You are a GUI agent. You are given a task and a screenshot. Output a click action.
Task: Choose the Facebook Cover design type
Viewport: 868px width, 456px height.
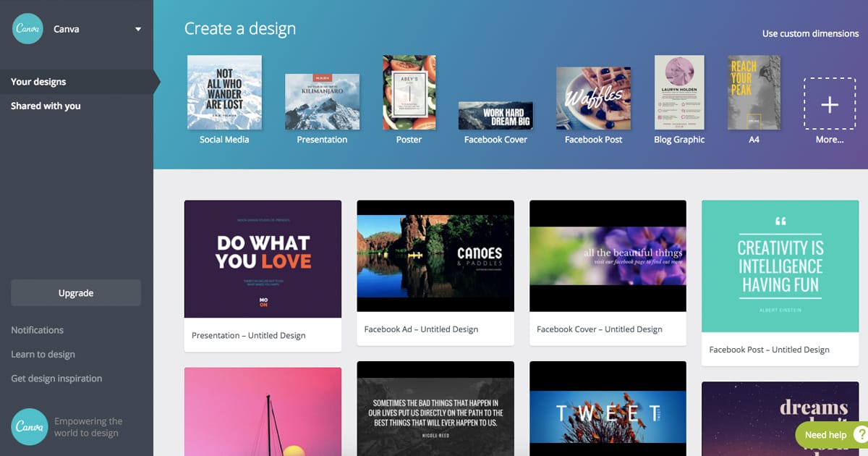pyautogui.click(x=495, y=116)
